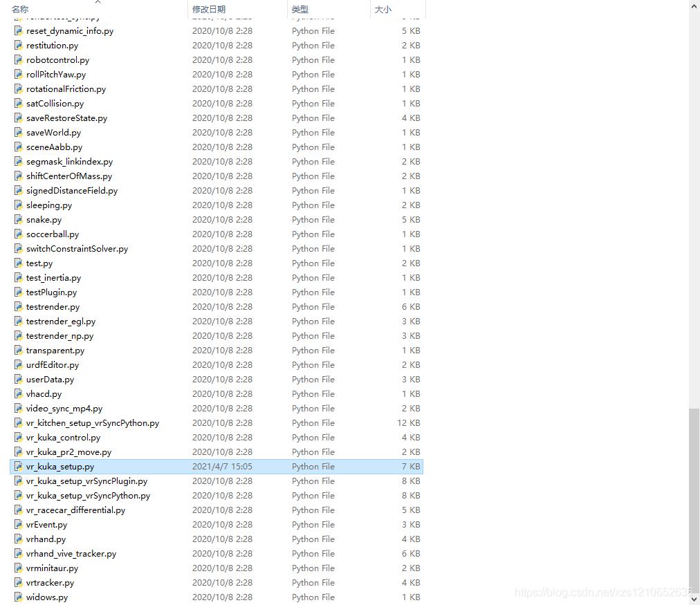Click the 4 KB size of saveRestoreState.py
The image size is (700, 605).
411,118
